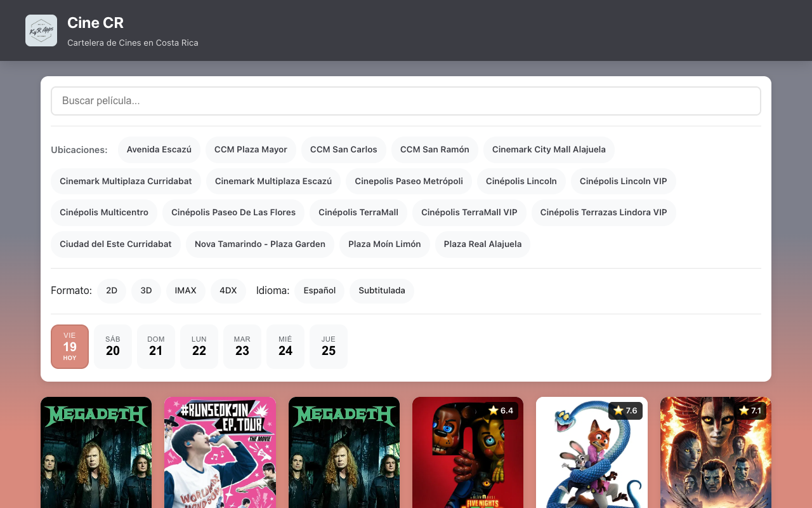The image size is (812, 508).
Task: Filter by Subtitulada language
Action: click(382, 291)
